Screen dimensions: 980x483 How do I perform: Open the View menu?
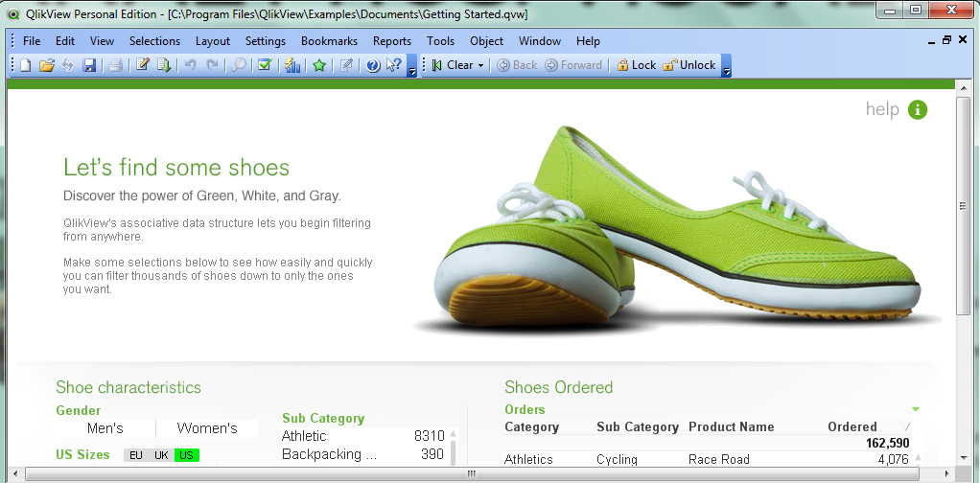102,41
